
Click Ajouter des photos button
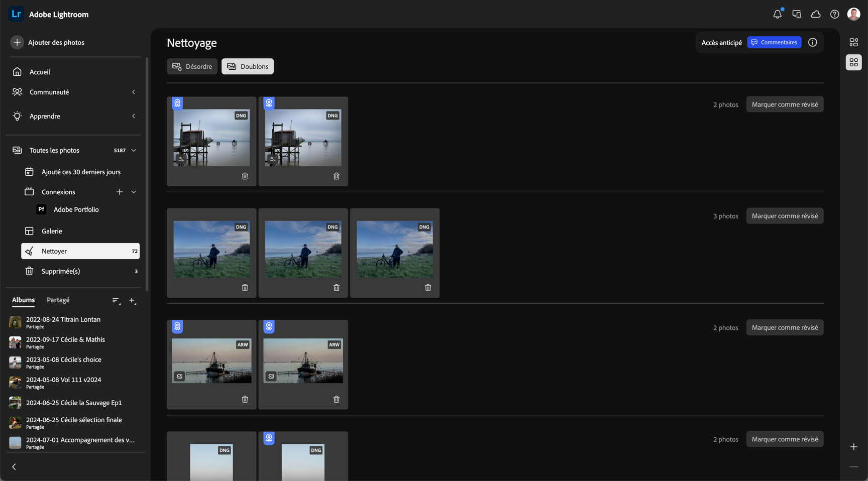(x=48, y=42)
